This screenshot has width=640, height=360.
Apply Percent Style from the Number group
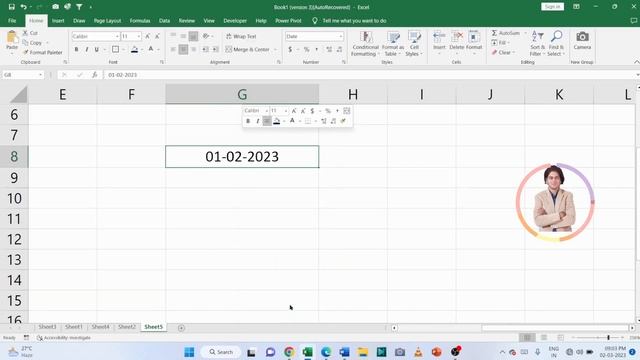(306, 49)
